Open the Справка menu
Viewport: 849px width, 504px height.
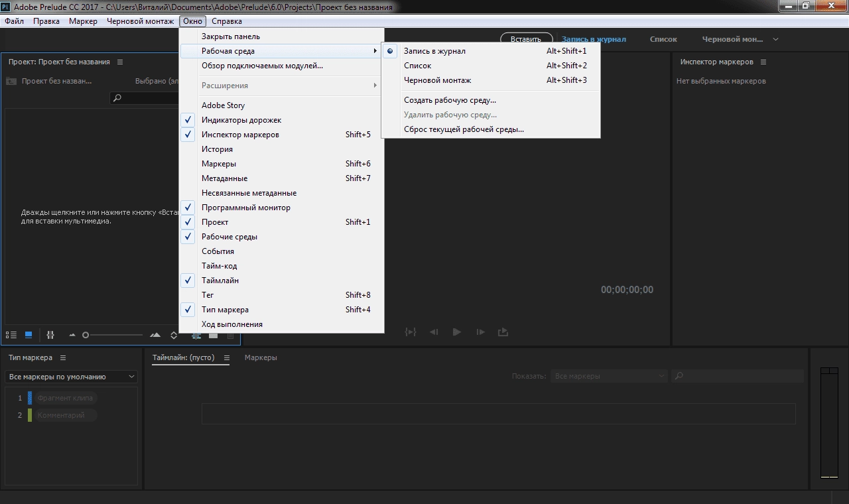click(x=227, y=21)
